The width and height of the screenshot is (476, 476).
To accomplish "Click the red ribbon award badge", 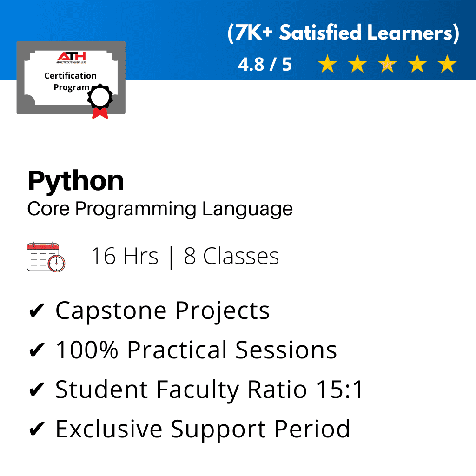I will pyautogui.click(x=100, y=100).
